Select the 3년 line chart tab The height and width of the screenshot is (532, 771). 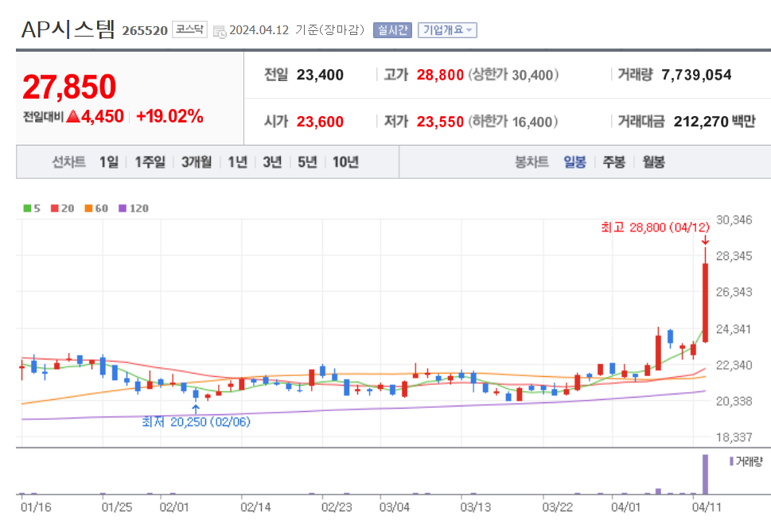click(x=272, y=161)
